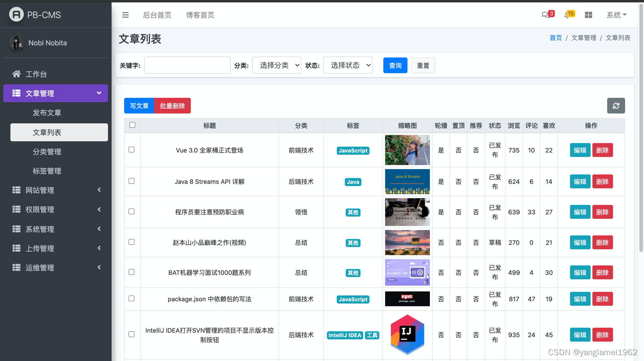644x361 pixels.
Task: Open 分类管理 in the sidebar
Action: [59, 152]
